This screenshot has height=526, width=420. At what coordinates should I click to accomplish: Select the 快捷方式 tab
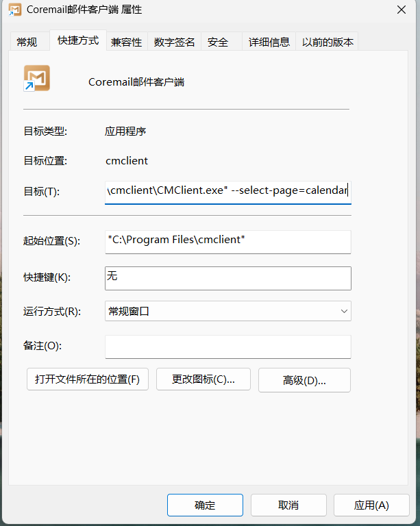click(x=78, y=40)
